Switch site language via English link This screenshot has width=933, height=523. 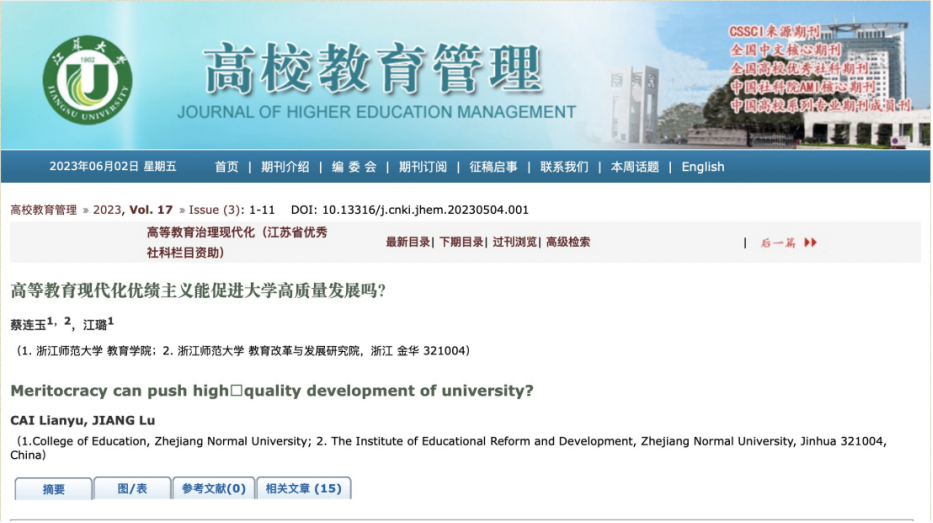tap(703, 167)
